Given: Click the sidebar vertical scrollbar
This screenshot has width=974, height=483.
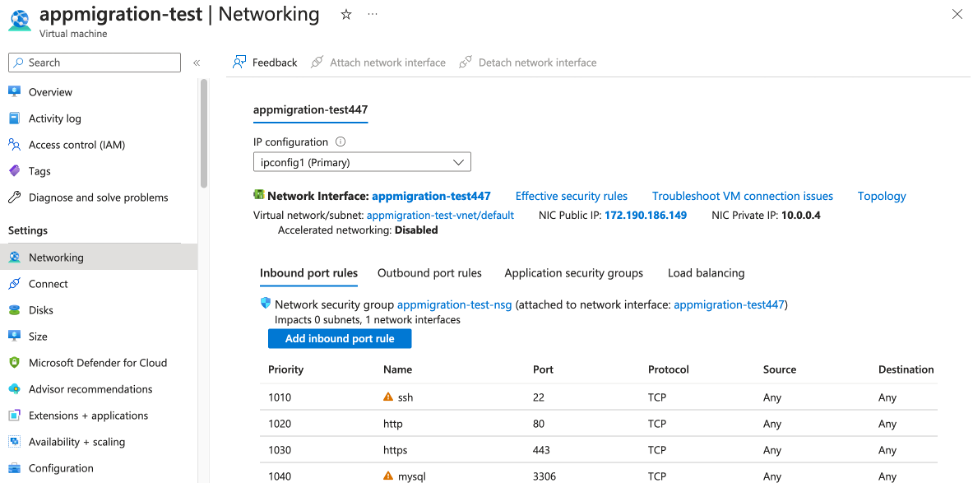Looking at the screenshot, I should pyautogui.click(x=204, y=133).
